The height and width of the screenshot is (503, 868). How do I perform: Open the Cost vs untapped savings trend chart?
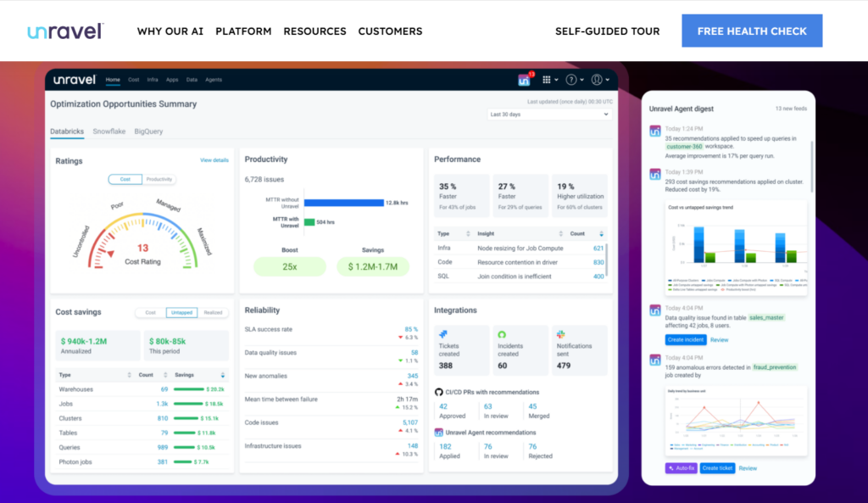pos(736,248)
